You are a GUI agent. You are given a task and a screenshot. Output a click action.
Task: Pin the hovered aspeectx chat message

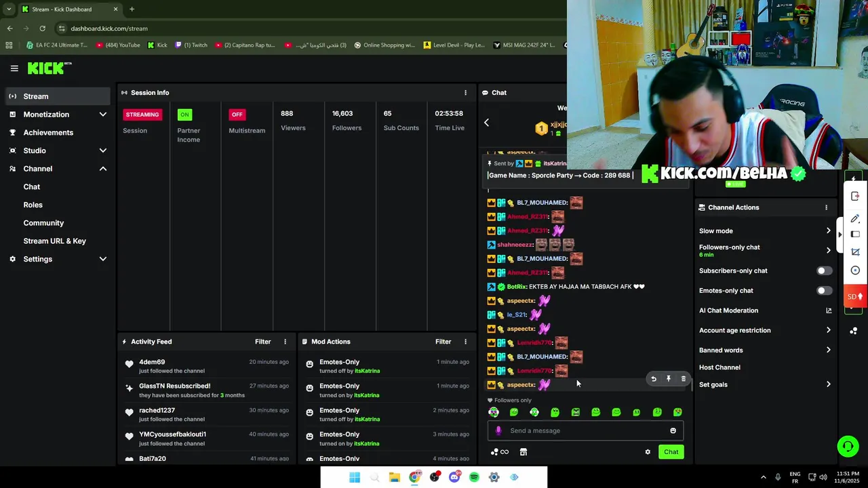669,379
